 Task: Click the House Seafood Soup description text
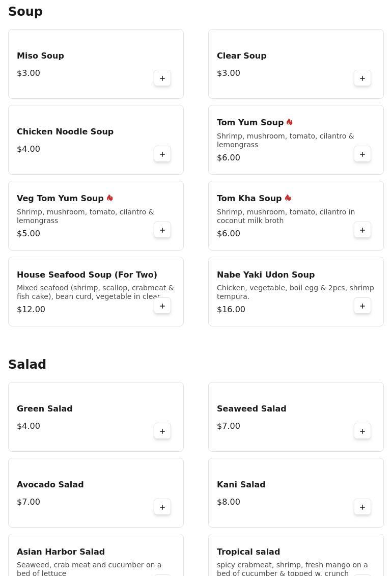(x=95, y=292)
